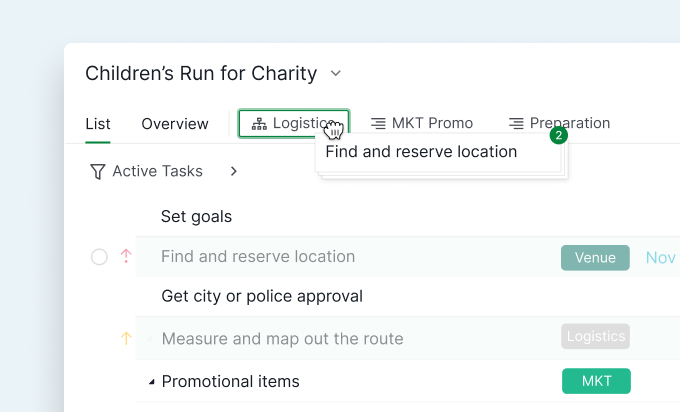Select the MKT Promo tab

point(432,124)
